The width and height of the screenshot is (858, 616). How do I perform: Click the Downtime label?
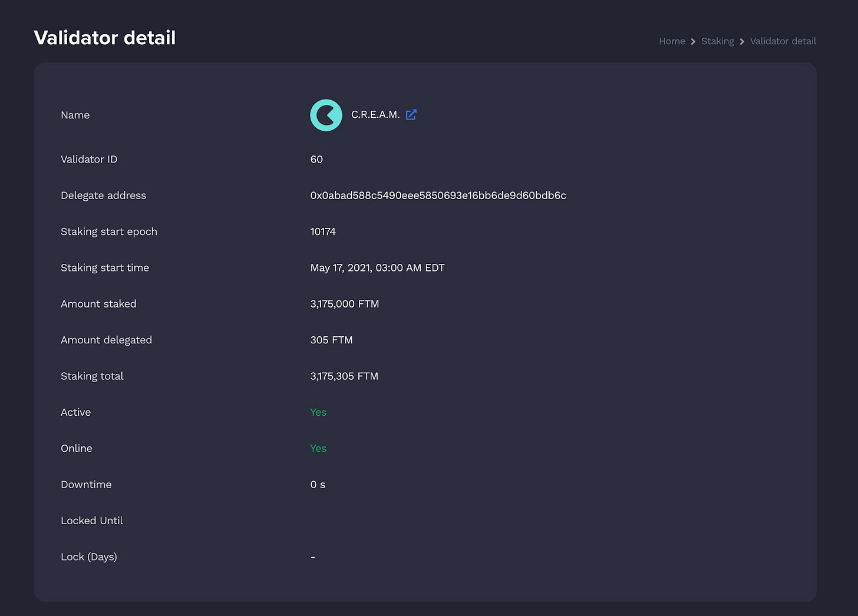86,485
